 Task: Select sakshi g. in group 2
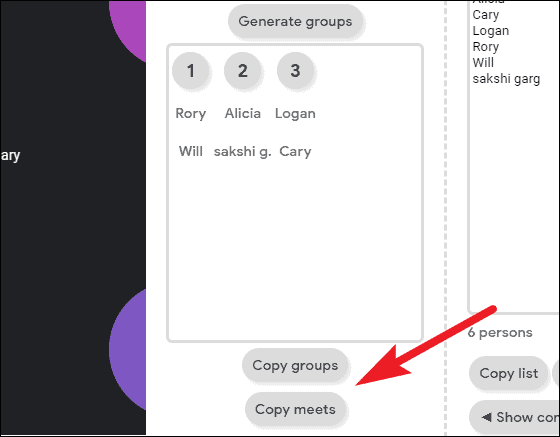click(x=243, y=151)
